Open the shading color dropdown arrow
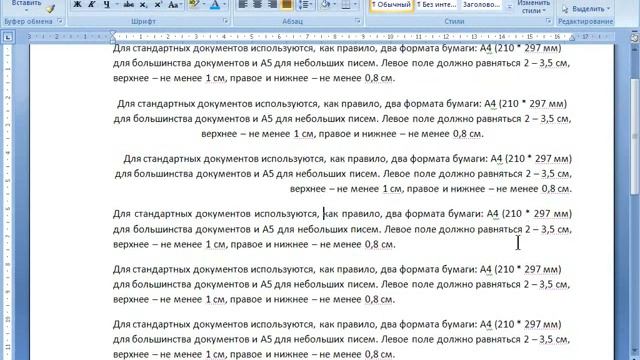The height and width of the screenshot is (360, 640). coord(335,5)
